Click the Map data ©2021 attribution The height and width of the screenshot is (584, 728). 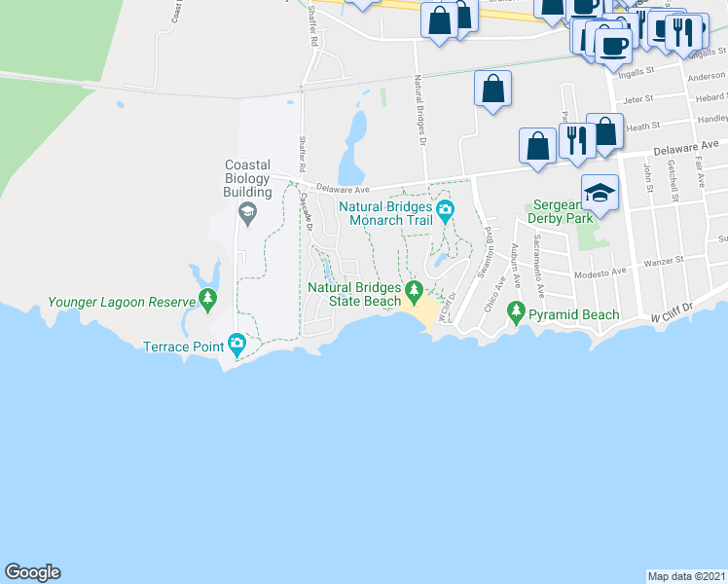tap(687, 576)
